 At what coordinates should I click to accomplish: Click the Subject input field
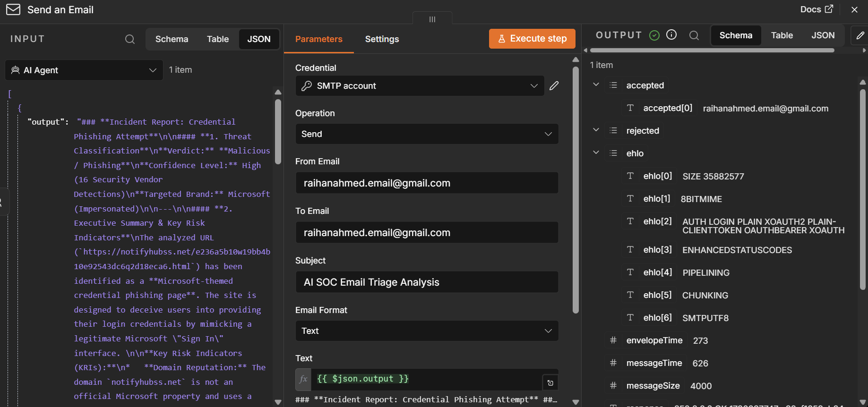pyautogui.click(x=427, y=282)
